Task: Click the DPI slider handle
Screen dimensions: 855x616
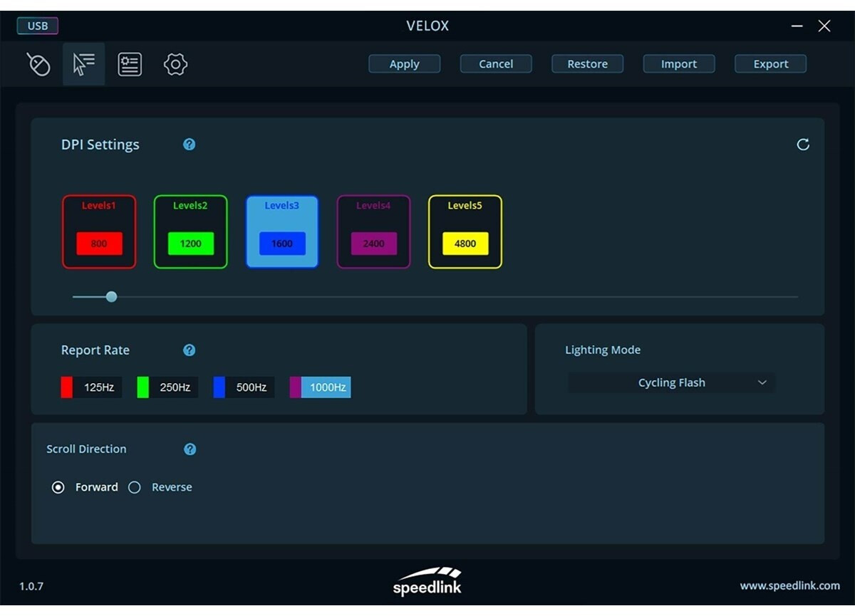Action: (111, 297)
